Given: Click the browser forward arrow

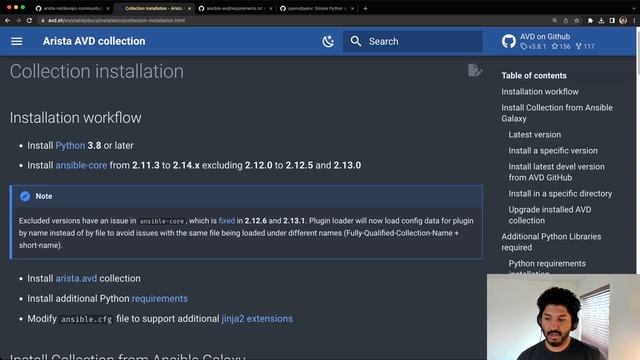Looking at the screenshot, I should coord(18,20).
